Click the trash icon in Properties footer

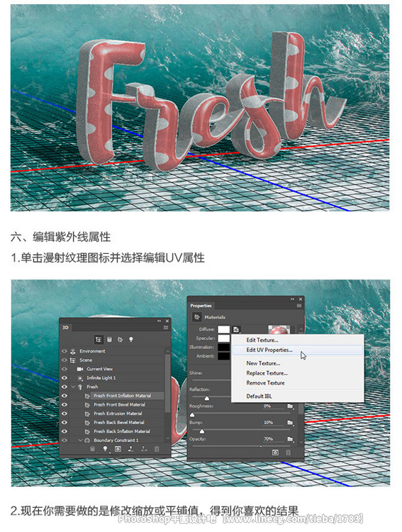click(288, 453)
